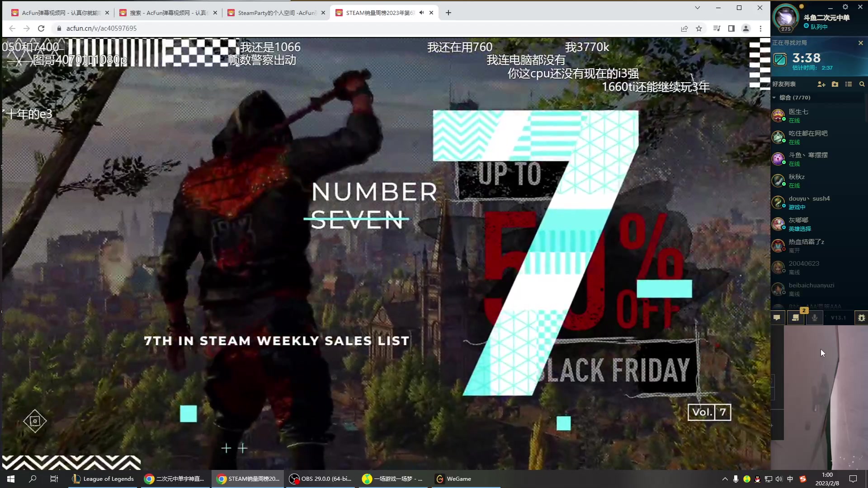This screenshot has width=868, height=488.
Task: Open the system volume control
Action: [778, 479]
